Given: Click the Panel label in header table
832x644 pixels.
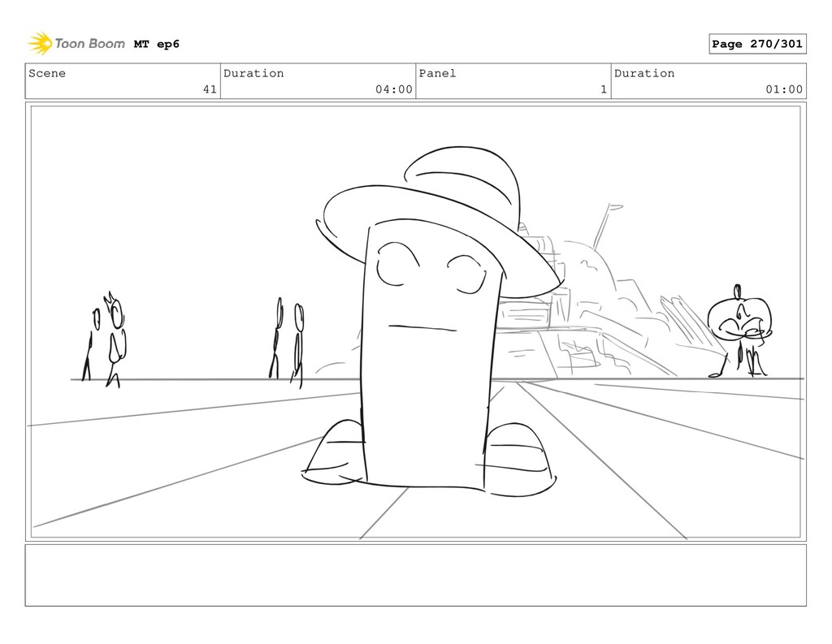Looking at the screenshot, I should click(437, 73).
